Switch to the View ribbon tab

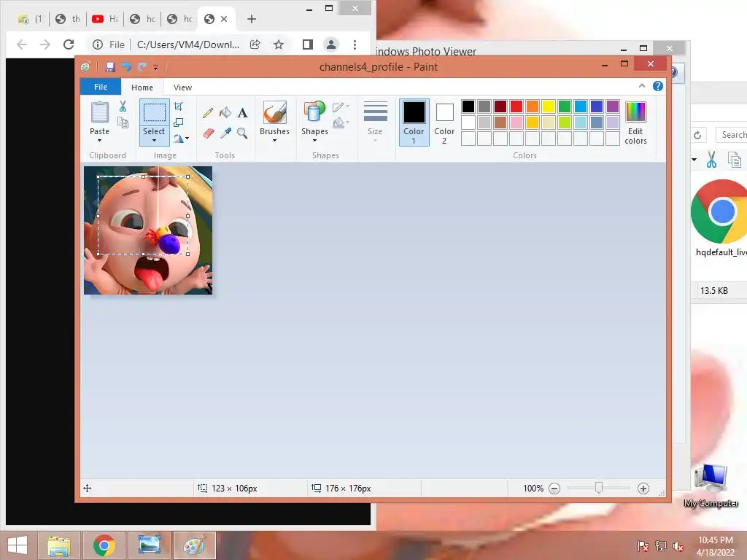point(182,87)
